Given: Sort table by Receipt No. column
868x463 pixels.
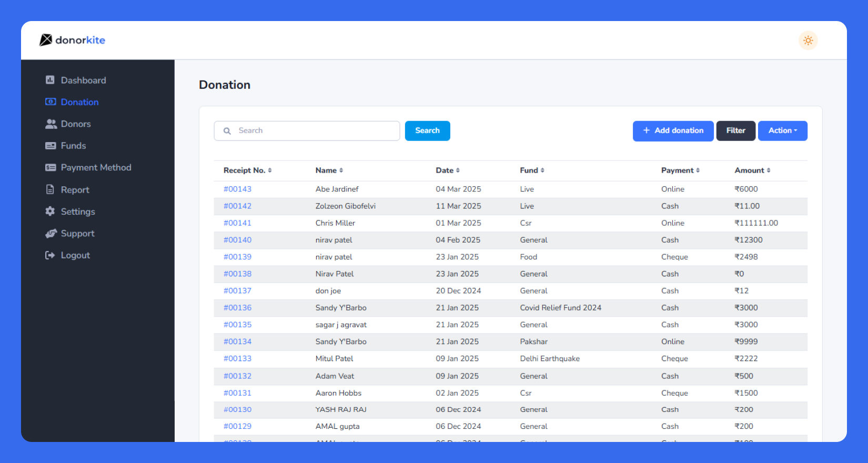Looking at the screenshot, I should click(247, 170).
